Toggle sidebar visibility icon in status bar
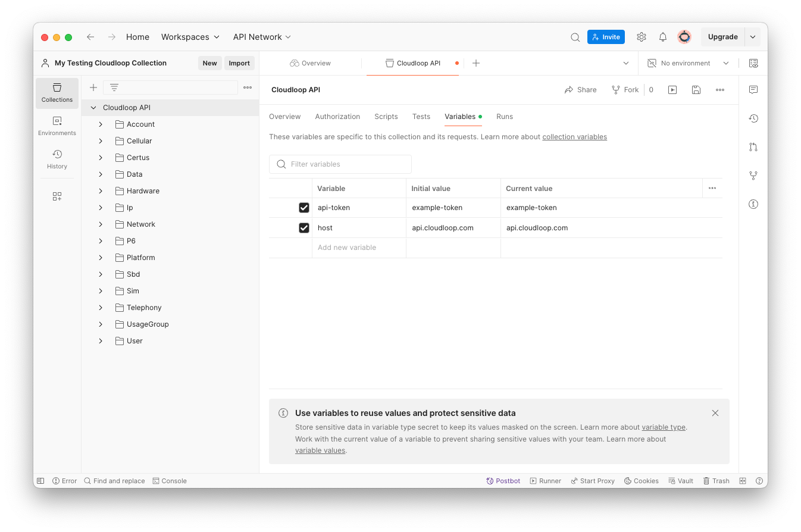 pos(40,481)
